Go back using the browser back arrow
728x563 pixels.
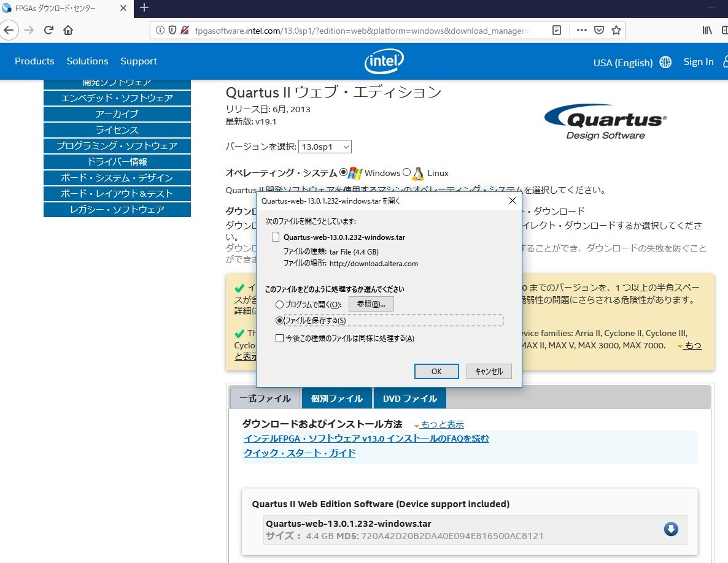click(x=9, y=31)
